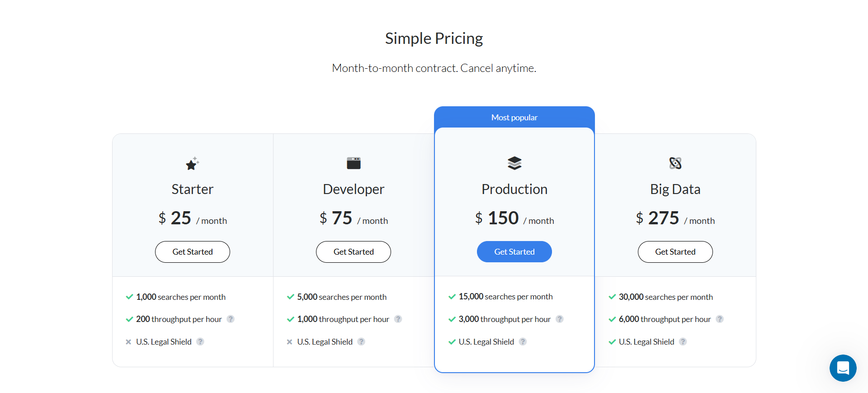868x393 pixels.
Task: Get started with the Developer plan
Action: pyautogui.click(x=354, y=252)
